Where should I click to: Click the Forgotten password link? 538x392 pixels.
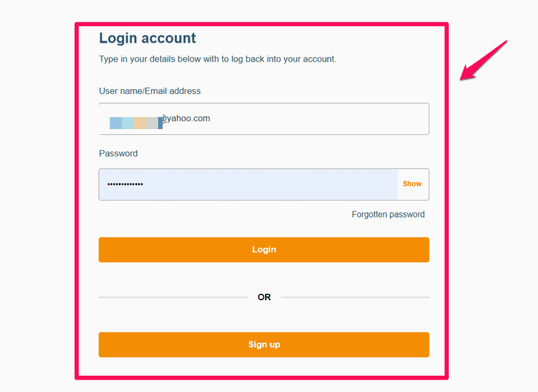pyautogui.click(x=388, y=214)
